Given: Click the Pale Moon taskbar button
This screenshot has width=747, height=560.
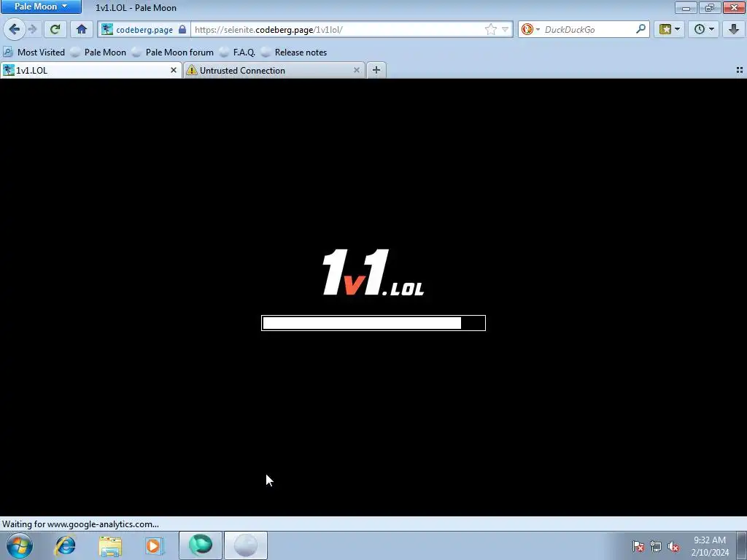Looking at the screenshot, I should (246, 545).
